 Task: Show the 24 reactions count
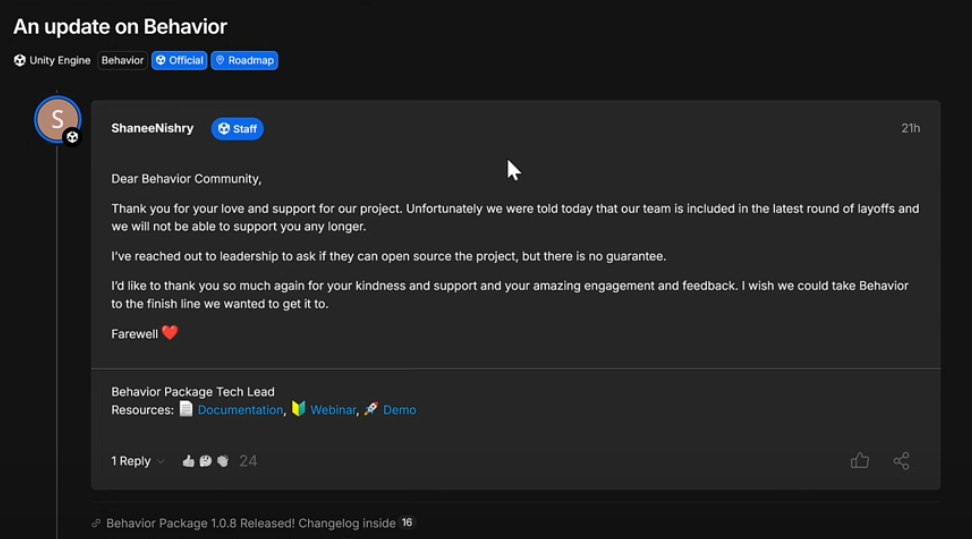pos(248,461)
